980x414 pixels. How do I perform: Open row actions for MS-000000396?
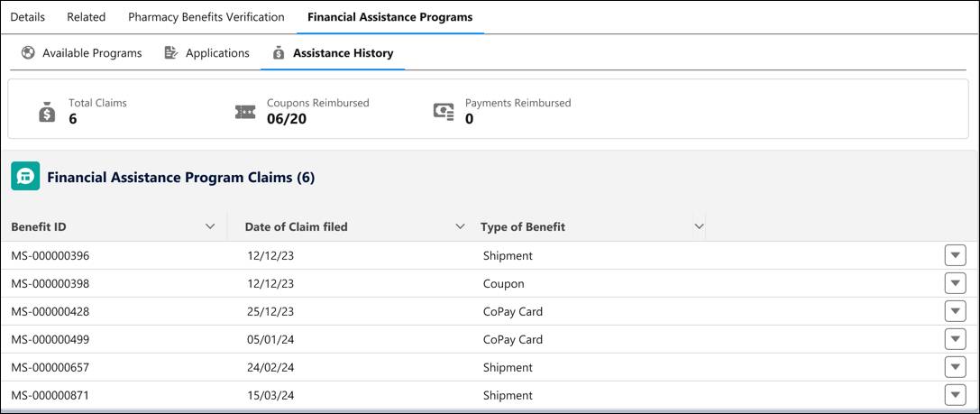(955, 256)
